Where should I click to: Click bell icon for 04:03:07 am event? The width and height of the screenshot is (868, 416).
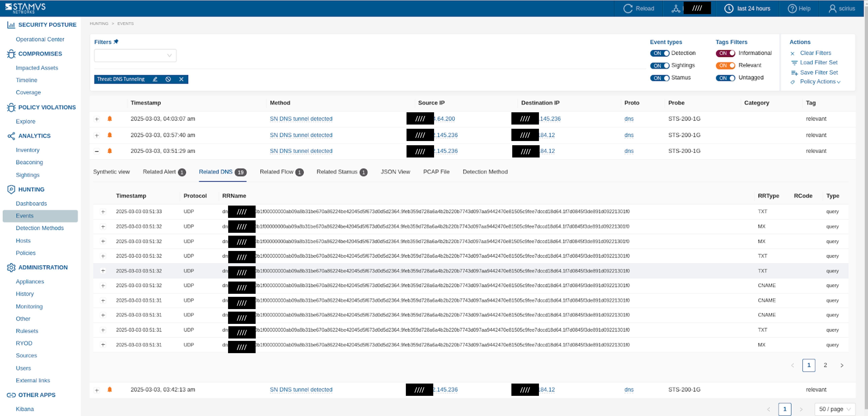tap(110, 119)
